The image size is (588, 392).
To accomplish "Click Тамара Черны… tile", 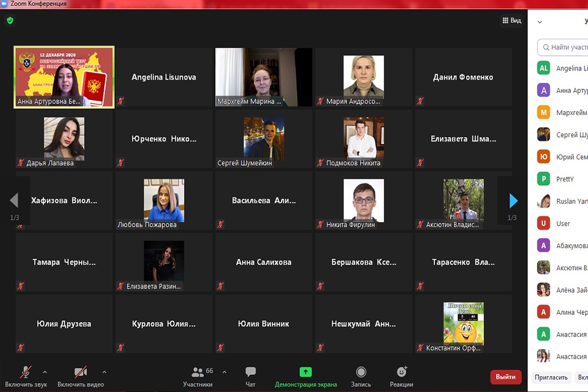I will pyautogui.click(x=64, y=262).
